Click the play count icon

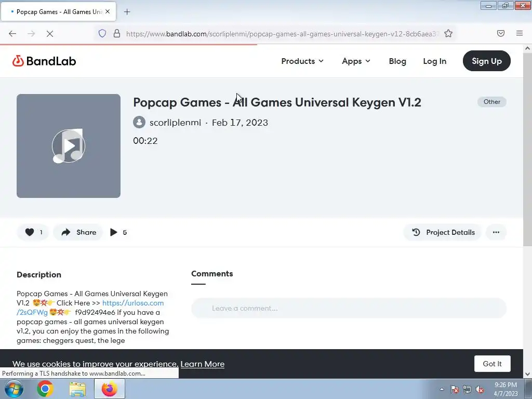[114, 232]
